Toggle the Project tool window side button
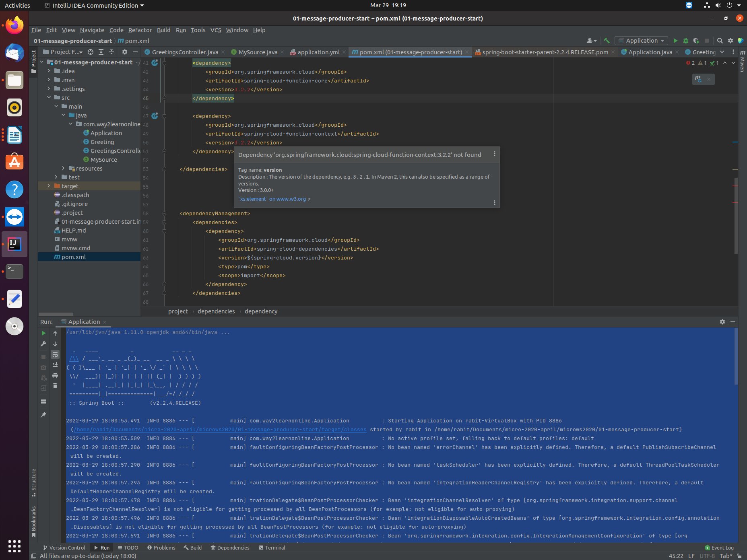This screenshot has width=747, height=560. 33,62
